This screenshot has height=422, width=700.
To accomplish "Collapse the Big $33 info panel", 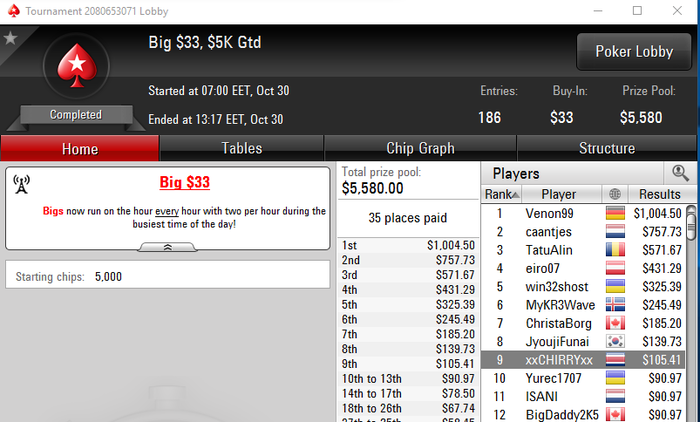I will [x=167, y=247].
